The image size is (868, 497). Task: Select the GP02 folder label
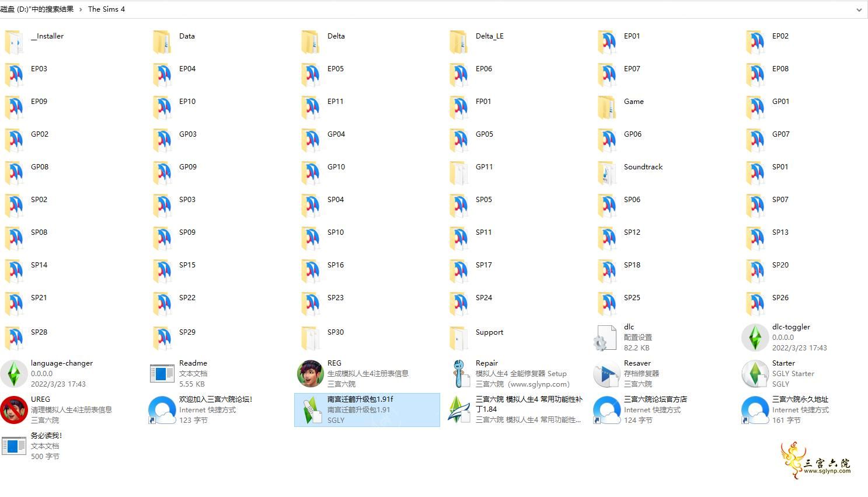click(x=40, y=134)
